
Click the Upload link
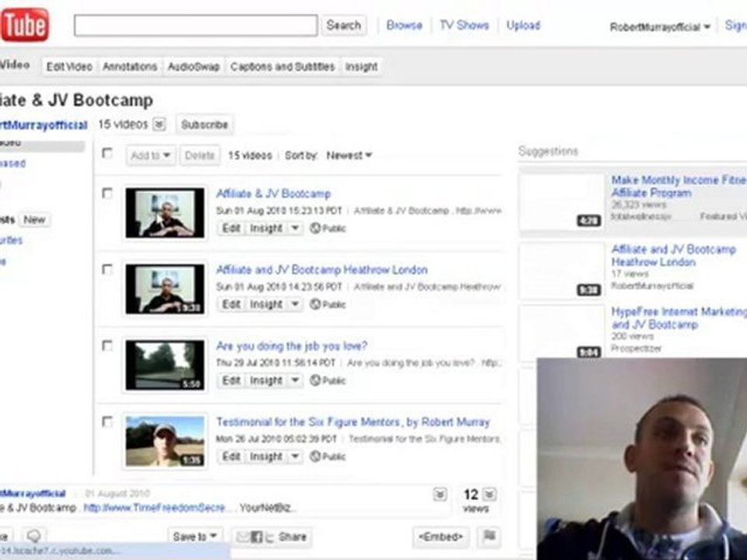(x=523, y=25)
